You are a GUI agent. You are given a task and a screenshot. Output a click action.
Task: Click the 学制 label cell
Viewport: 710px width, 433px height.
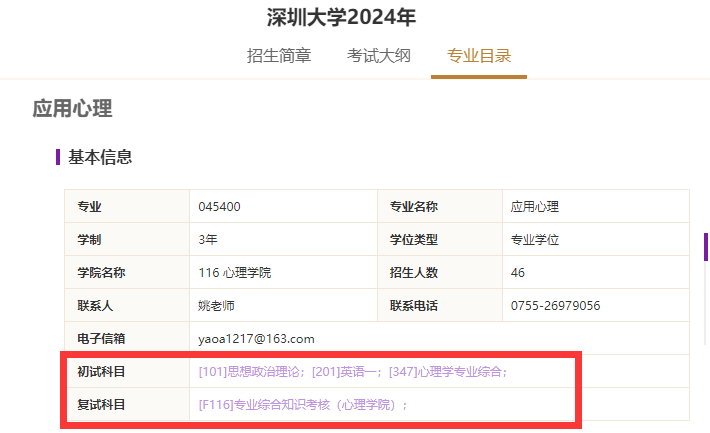(127, 240)
